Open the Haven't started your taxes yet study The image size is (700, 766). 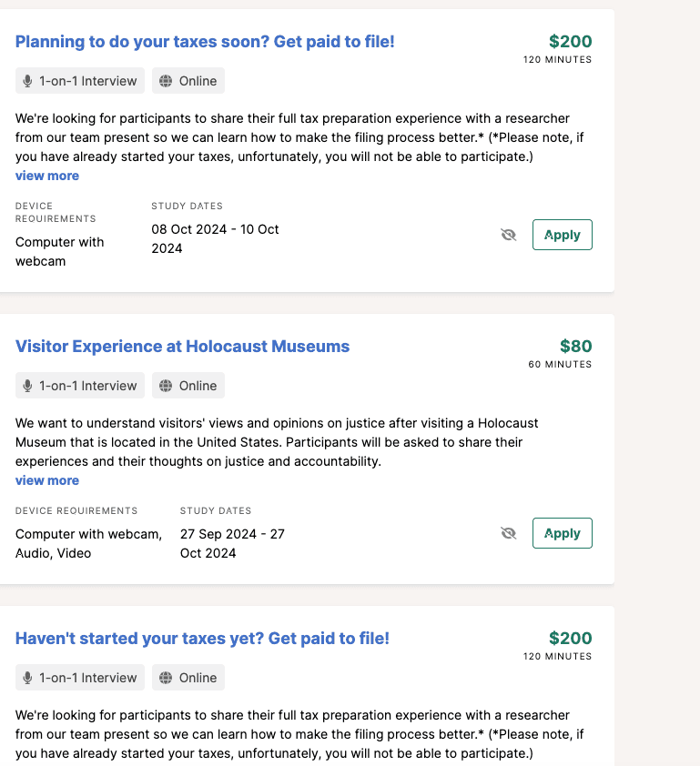(x=202, y=638)
